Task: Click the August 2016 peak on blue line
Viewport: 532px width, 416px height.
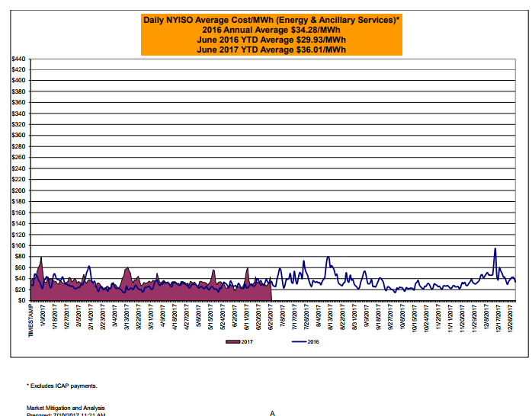Action: (328, 258)
